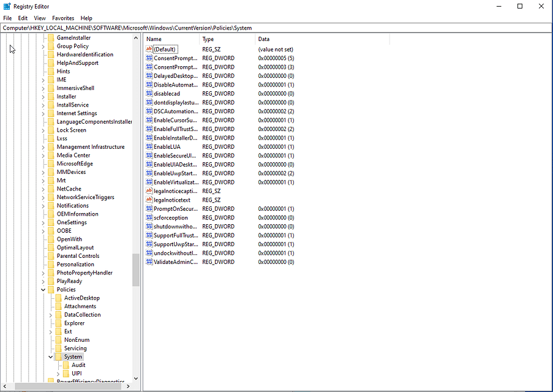Click the EnableLUA DWORD value icon
The image size is (553, 392).
(x=148, y=146)
